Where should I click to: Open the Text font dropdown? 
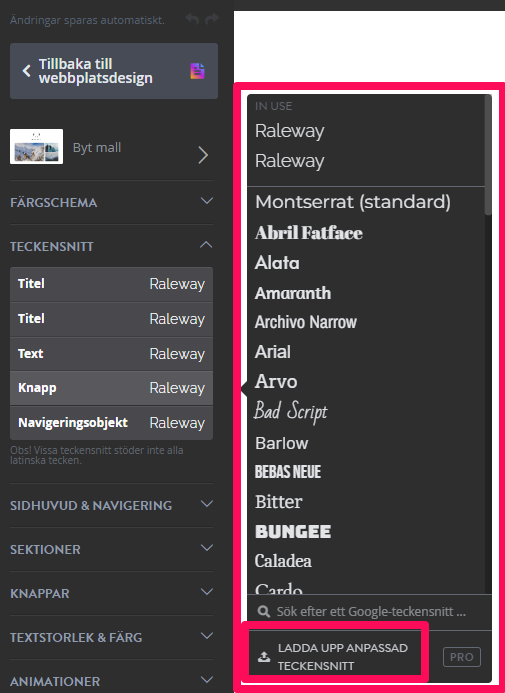pos(111,354)
